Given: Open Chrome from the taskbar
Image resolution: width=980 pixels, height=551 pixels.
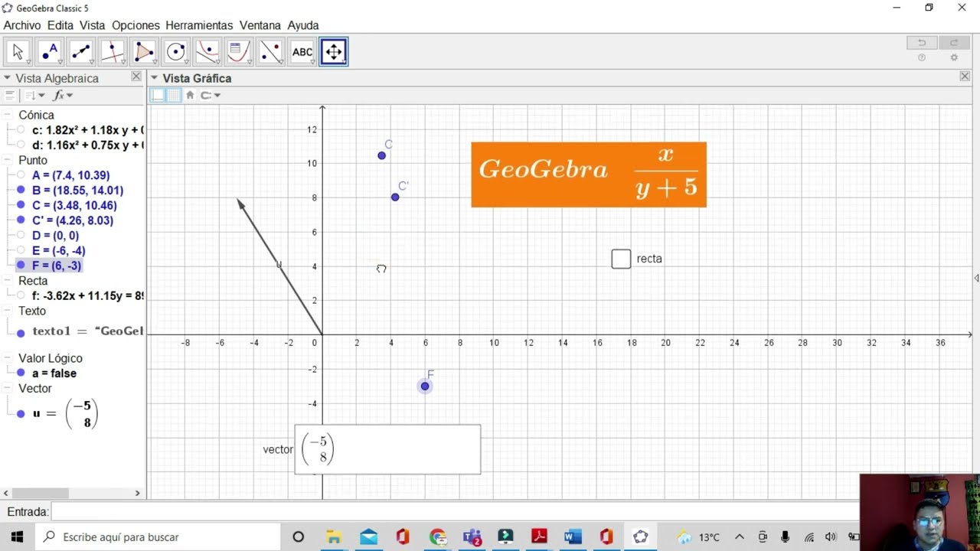Looking at the screenshot, I should tap(437, 536).
